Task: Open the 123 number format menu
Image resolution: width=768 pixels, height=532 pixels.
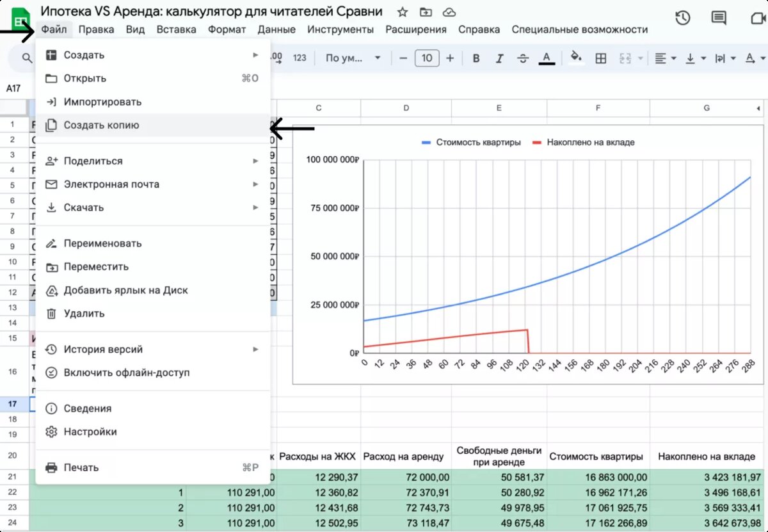Action: click(300, 58)
